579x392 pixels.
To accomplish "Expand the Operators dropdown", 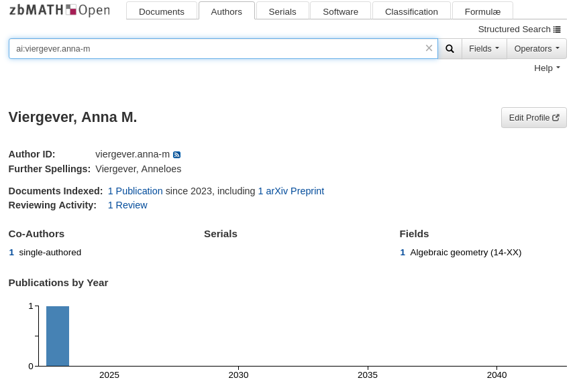I will click(537, 49).
